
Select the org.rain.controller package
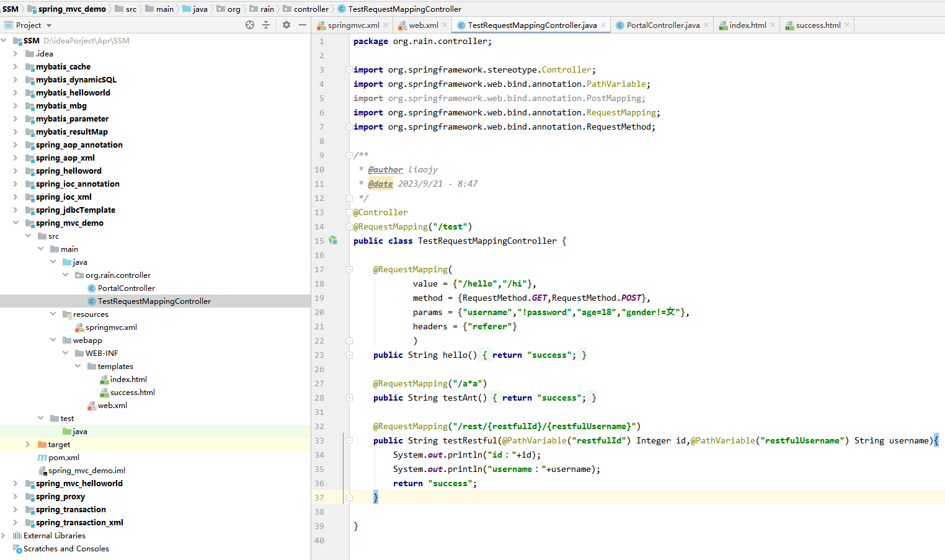pos(118,275)
